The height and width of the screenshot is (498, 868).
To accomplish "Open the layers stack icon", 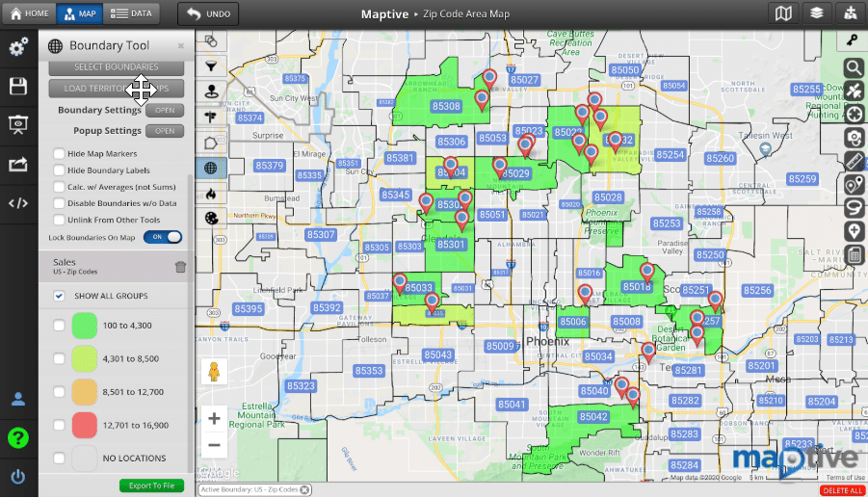I will tap(817, 13).
